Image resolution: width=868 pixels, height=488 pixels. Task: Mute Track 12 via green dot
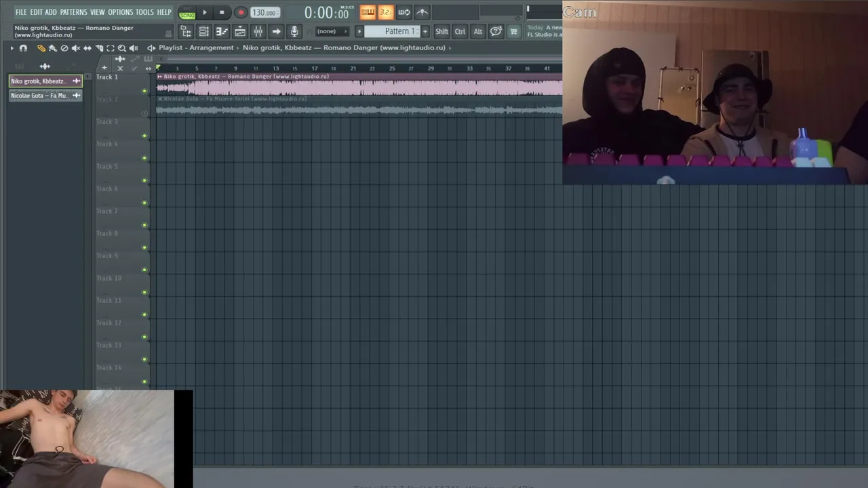click(144, 337)
